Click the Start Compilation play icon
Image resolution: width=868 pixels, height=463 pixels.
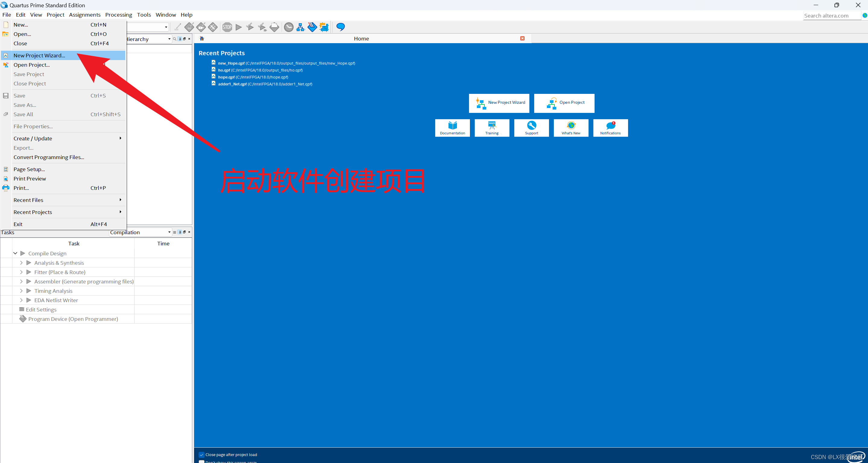(x=239, y=27)
